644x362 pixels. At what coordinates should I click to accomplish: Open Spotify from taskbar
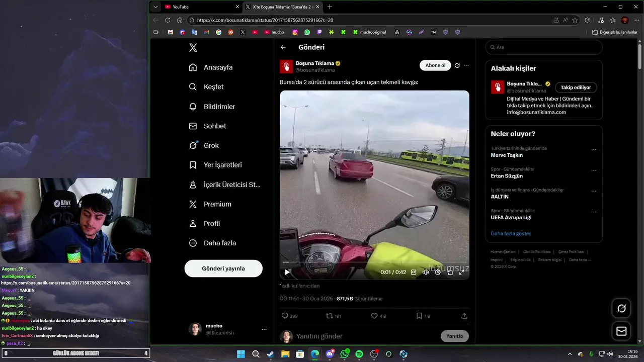pyautogui.click(x=359, y=354)
